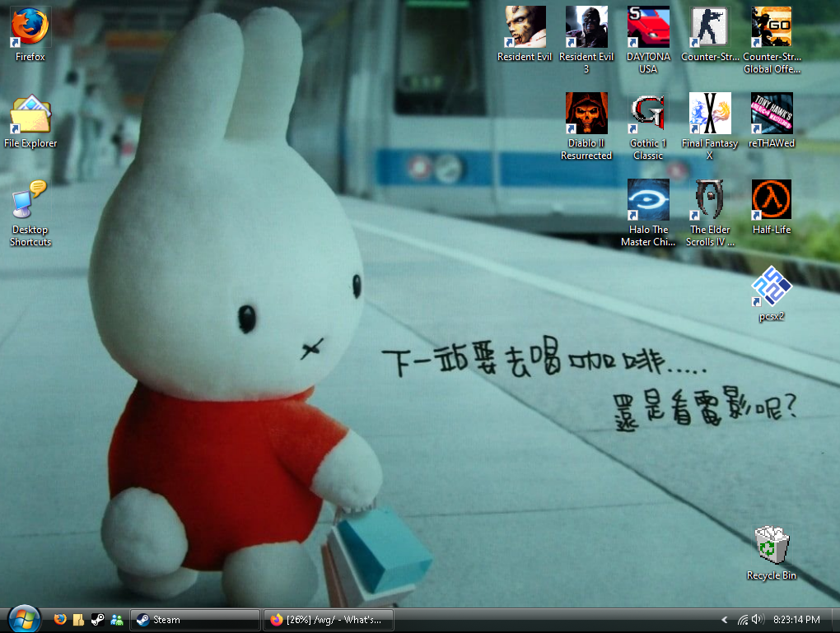
Task: Switch to the /wg/ Firefox taskbar window
Action: (x=329, y=620)
